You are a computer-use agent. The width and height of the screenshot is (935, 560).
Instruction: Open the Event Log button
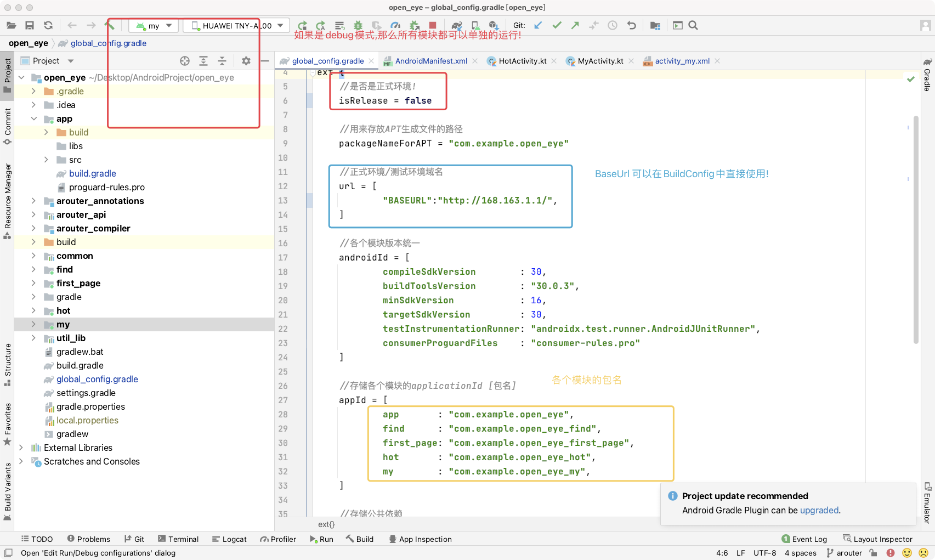coord(804,539)
